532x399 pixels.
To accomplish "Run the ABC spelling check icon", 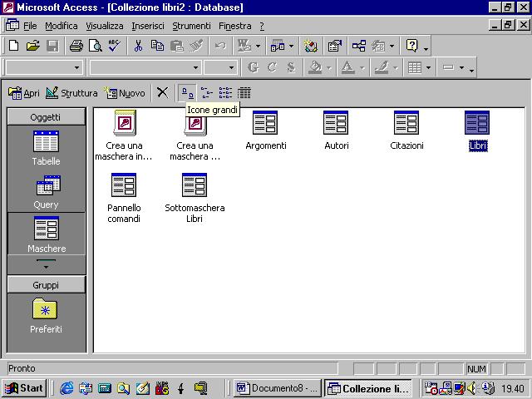I will tap(115, 46).
